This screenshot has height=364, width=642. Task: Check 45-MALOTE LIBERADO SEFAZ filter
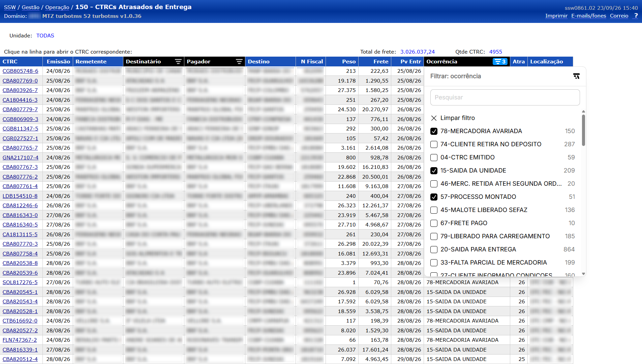pyautogui.click(x=434, y=210)
